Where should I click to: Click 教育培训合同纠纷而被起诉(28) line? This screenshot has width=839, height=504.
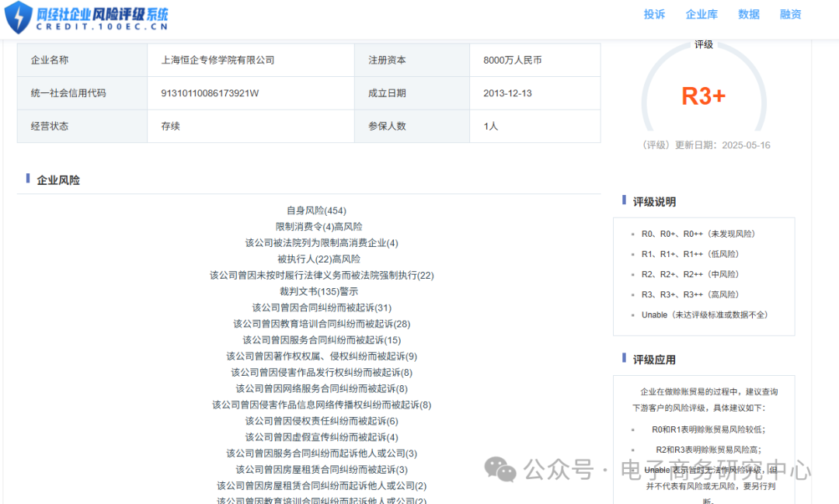coord(322,324)
